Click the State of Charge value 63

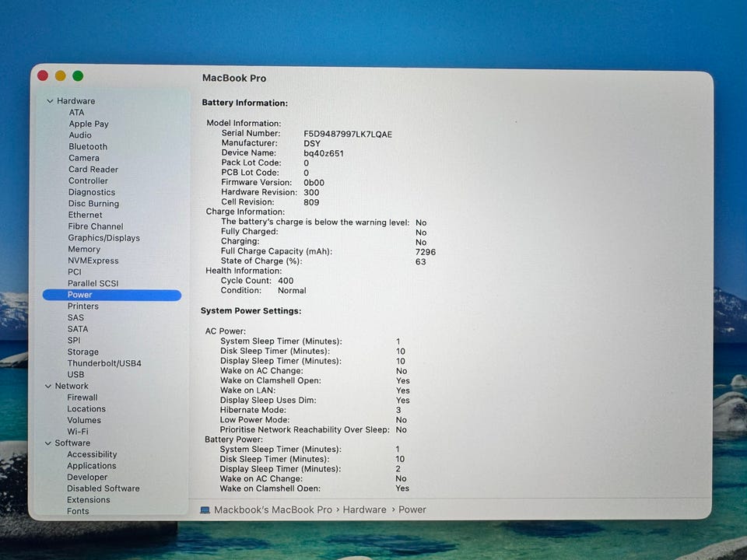click(421, 262)
